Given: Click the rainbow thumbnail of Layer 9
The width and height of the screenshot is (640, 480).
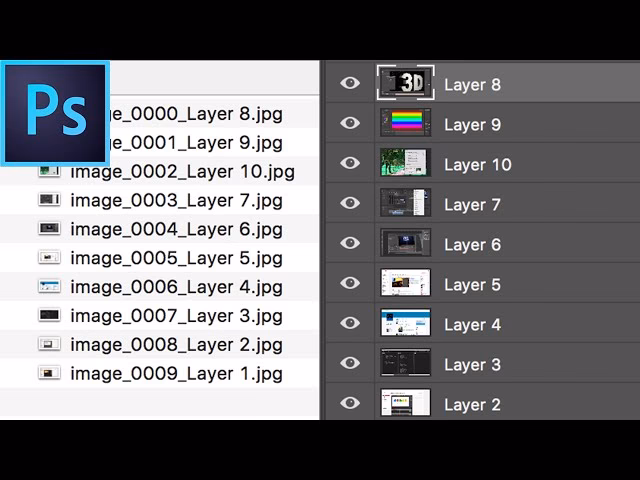Looking at the screenshot, I should [x=405, y=122].
